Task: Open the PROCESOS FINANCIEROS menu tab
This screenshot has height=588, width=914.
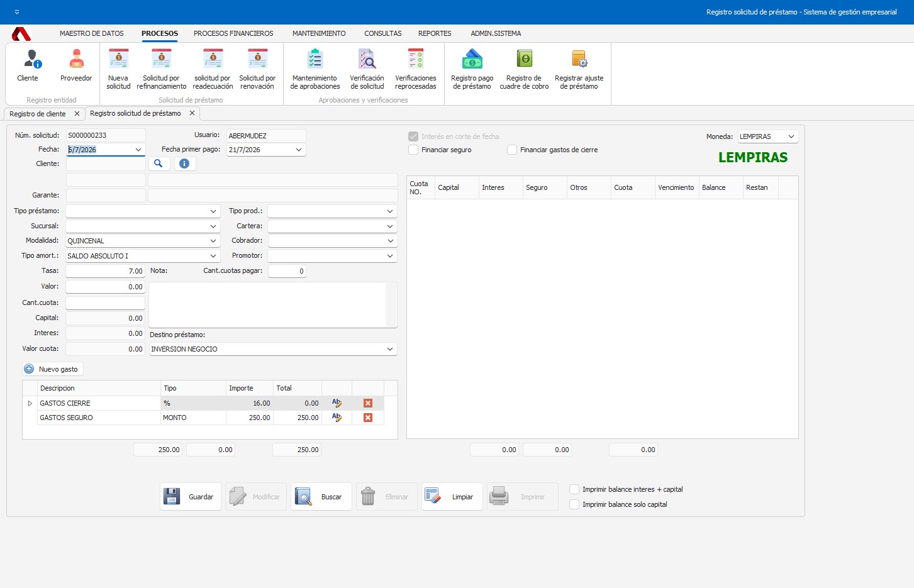Action: pyautogui.click(x=233, y=33)
